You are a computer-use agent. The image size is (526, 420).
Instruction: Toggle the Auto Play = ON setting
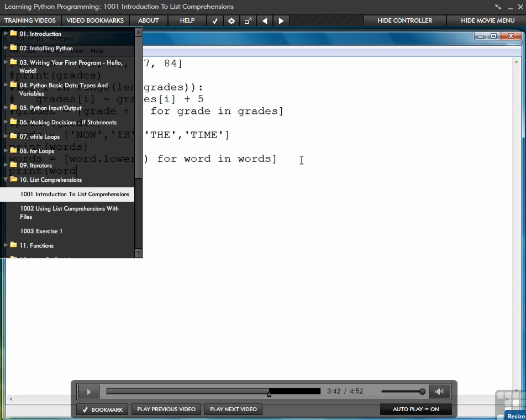(415, 410)
